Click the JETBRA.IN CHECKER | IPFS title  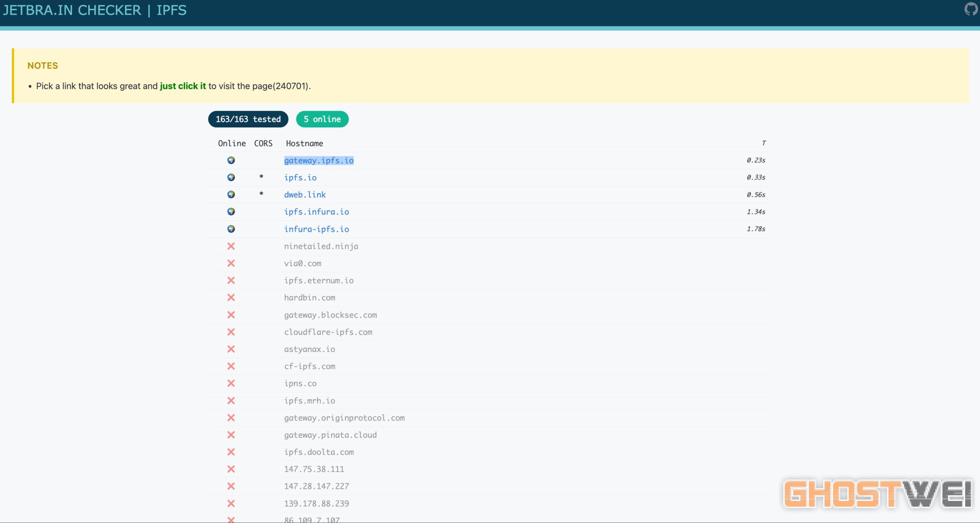tap(95, 10)
